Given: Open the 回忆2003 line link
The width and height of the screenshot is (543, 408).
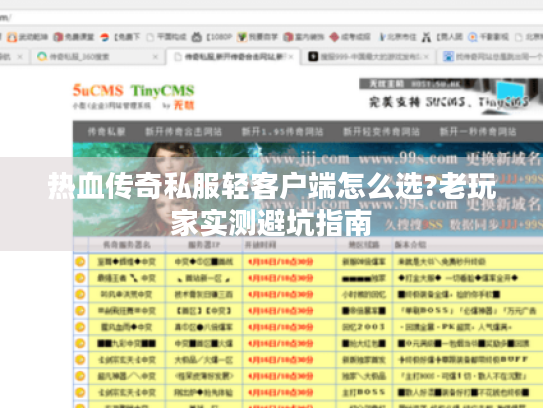Looking at the screenshot, I should (x=364, y=327).
